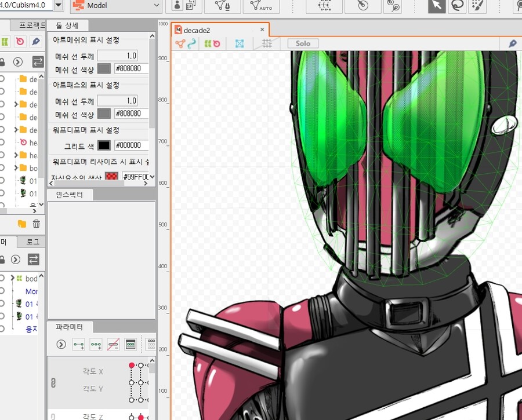Select the arrow selection tool
The height and width of the screenshot is (420, 522).
coord(437,6)
